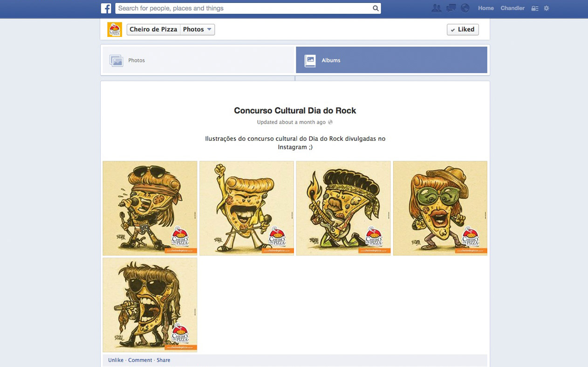
Task: Switch to the Photos tab
Action: point(198,60)
